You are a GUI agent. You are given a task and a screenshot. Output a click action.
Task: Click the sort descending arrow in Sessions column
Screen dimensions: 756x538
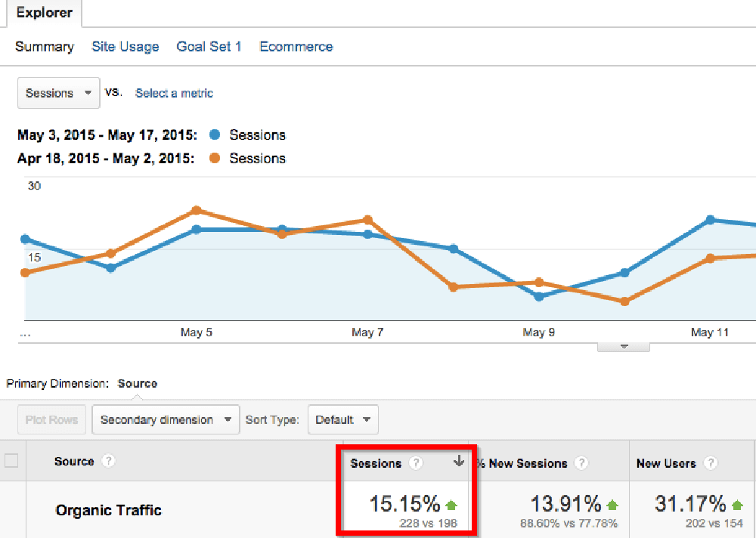pyautogui.click(x=458, y=462)
